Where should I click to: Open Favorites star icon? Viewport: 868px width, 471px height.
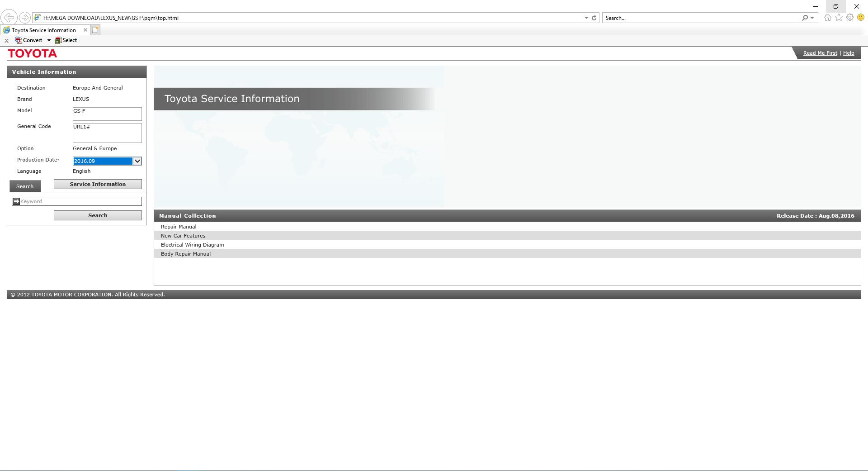(x=839, y=18)
